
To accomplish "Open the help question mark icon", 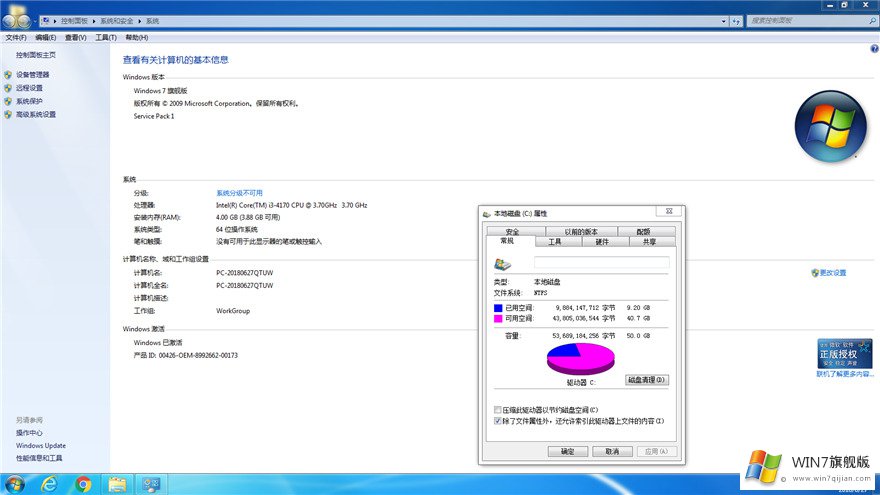I will coord(874,49).
